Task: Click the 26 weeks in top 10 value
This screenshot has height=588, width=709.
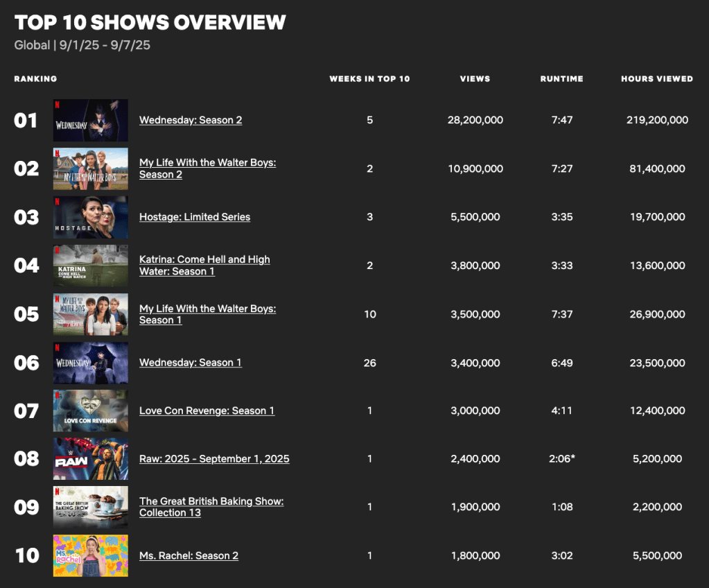Action: pos(370,363)
